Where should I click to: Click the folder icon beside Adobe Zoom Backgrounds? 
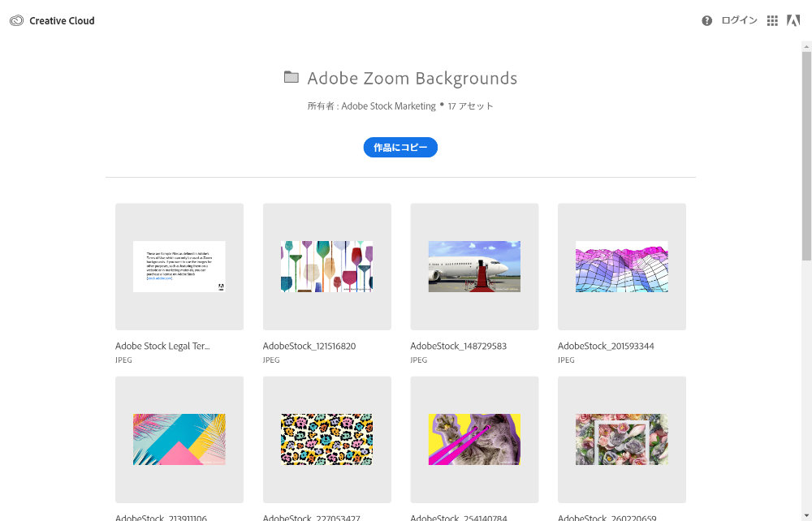pos(292,77)
